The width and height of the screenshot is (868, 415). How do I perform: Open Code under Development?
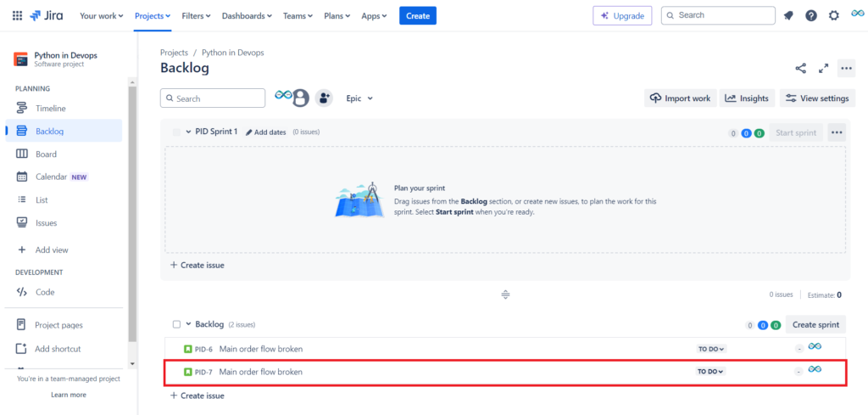64,292
